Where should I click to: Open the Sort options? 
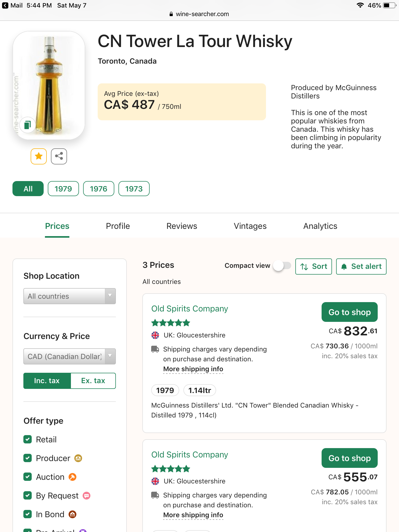[x=314, y=267]
